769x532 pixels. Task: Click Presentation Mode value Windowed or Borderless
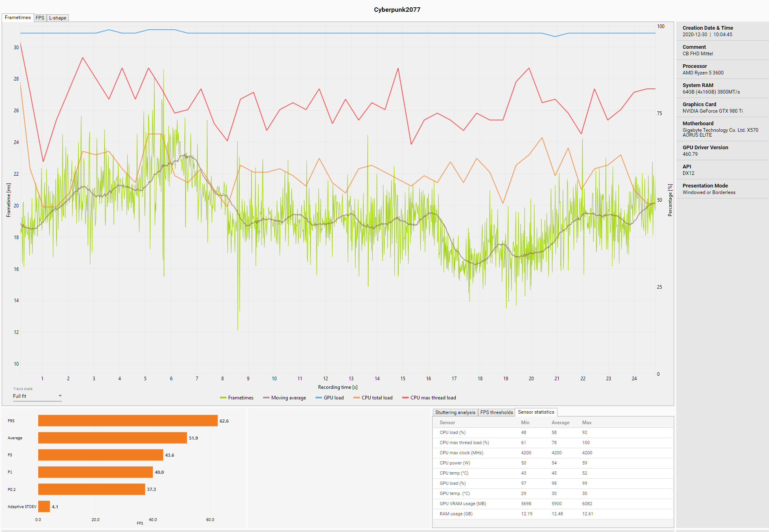[x=709, y=192]
